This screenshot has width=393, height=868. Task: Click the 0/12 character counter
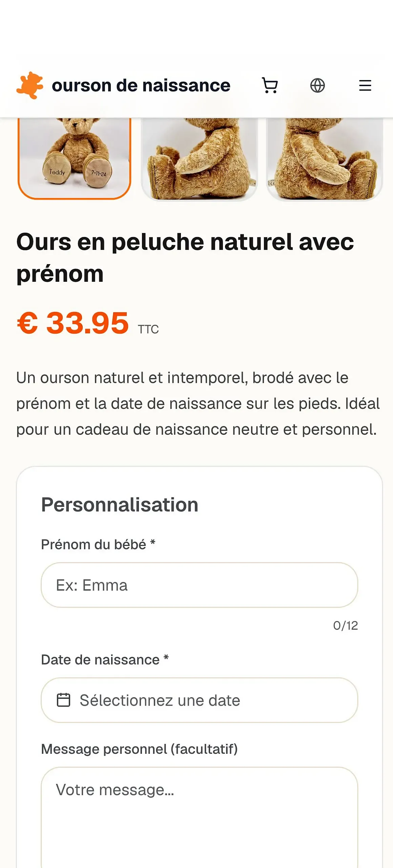coord(345,626)
